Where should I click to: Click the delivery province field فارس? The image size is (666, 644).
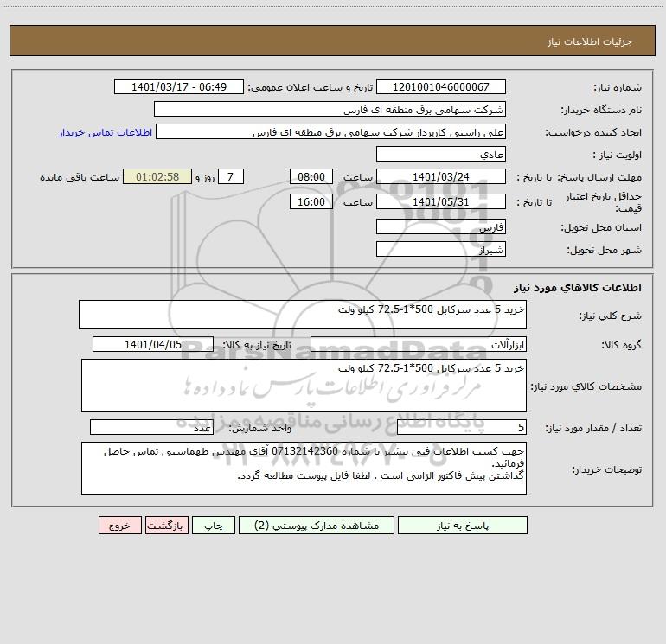click(441, 226)
